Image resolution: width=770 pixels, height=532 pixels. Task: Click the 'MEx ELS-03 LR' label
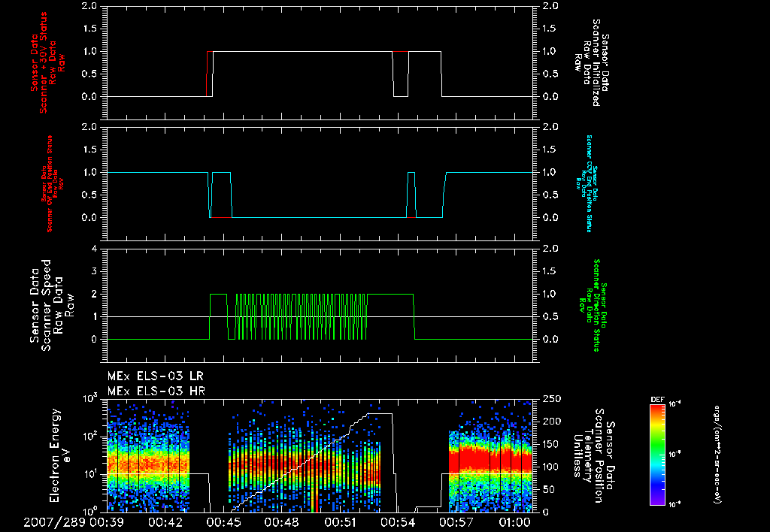coord(155,376)
